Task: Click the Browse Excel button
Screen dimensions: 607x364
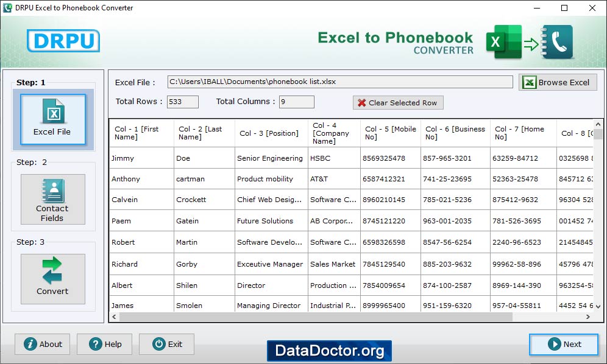Action: 558,82
